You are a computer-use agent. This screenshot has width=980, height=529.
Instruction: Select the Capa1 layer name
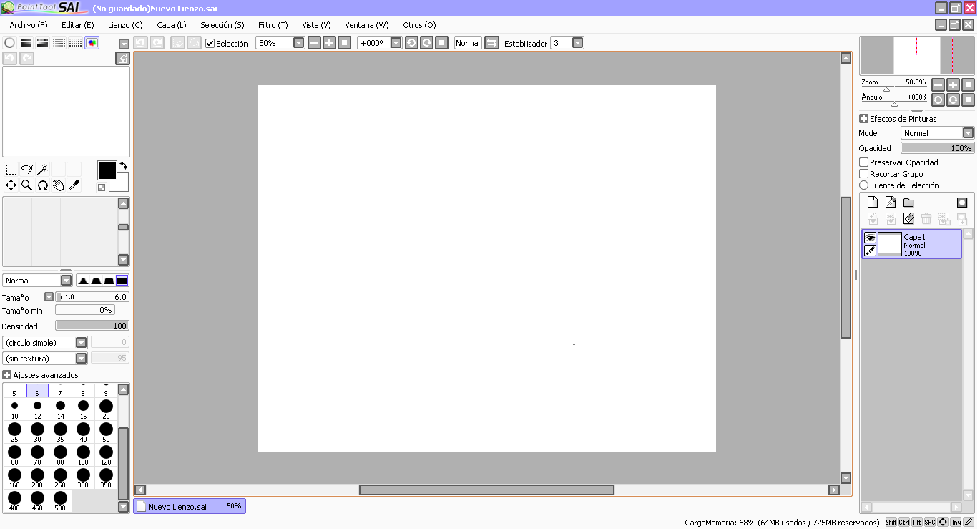point(915,237)
